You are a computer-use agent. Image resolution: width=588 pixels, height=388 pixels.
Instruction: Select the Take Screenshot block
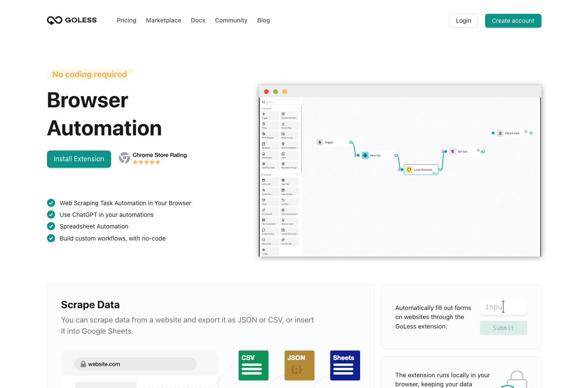tap(270, 222)
